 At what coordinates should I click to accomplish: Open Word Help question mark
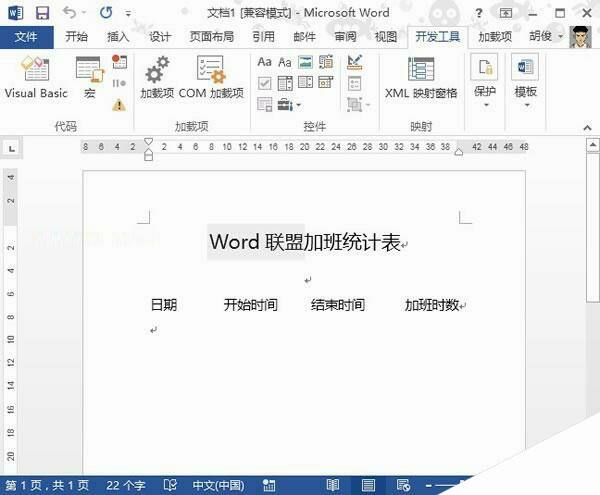click(x=479, y=13)
